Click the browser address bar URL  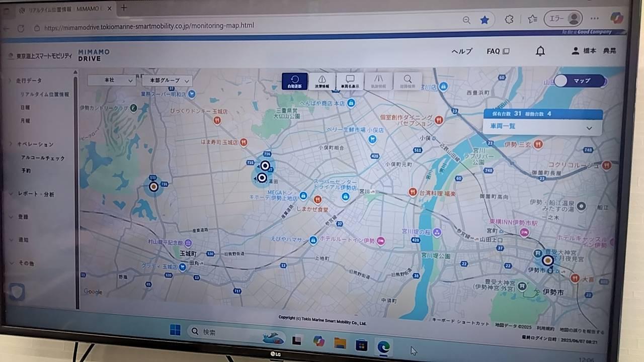coord(149,26)
